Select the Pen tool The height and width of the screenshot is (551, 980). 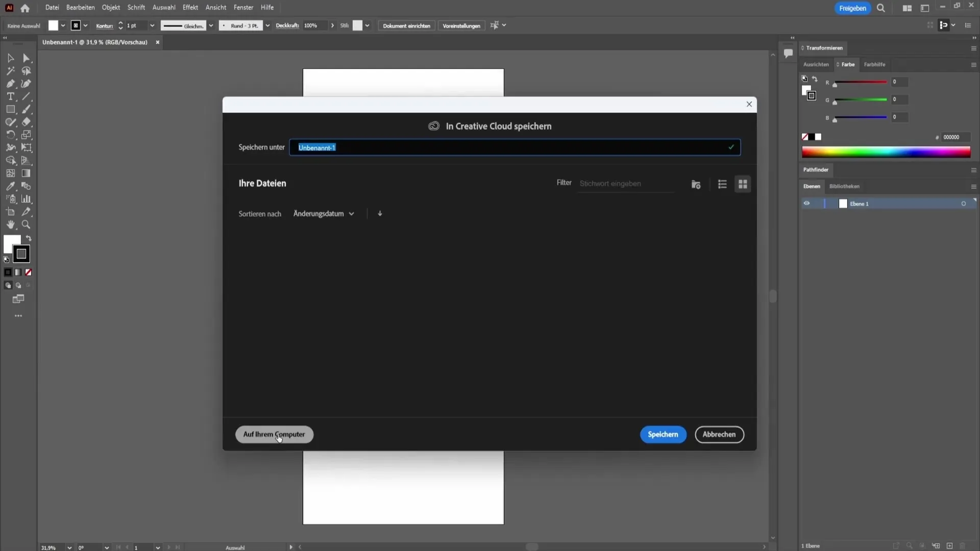point(10,84)
